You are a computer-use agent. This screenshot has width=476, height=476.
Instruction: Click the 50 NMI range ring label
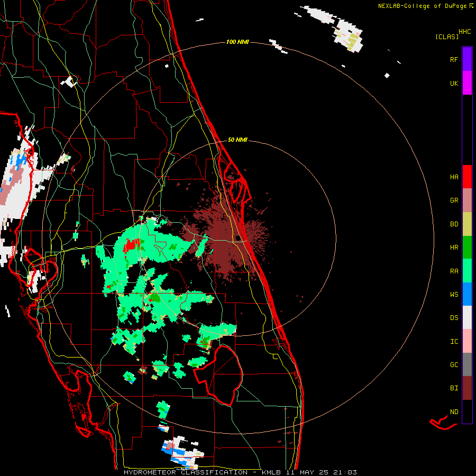click(237, 140)
